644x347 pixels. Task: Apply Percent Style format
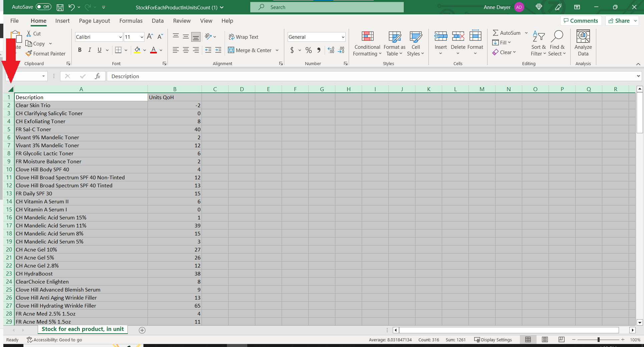pyautogui.click(x=309, y=50)
